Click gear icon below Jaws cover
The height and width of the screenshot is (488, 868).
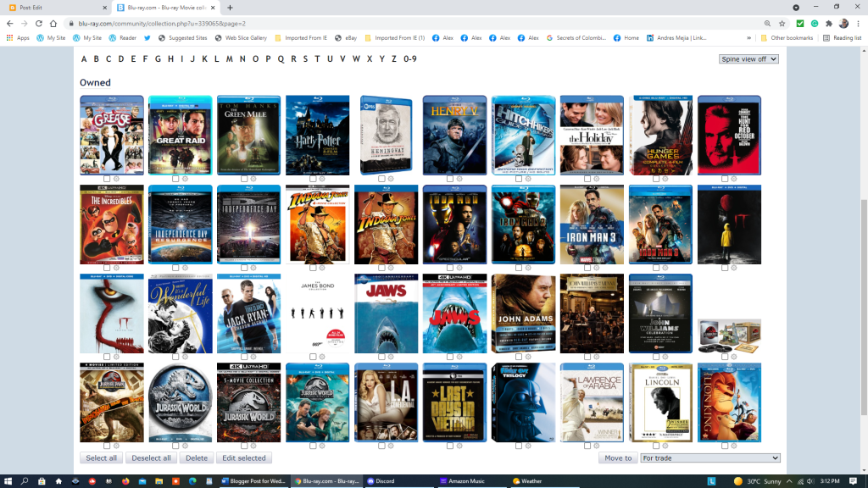391,357
